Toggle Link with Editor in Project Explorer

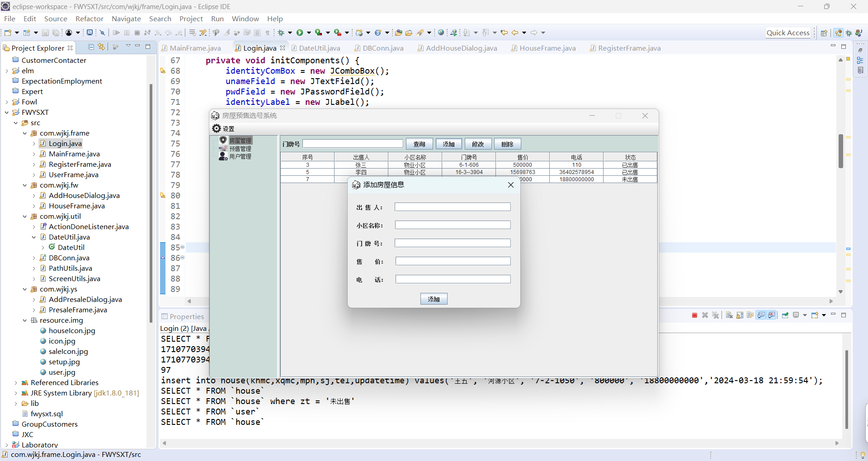(101, 47)
